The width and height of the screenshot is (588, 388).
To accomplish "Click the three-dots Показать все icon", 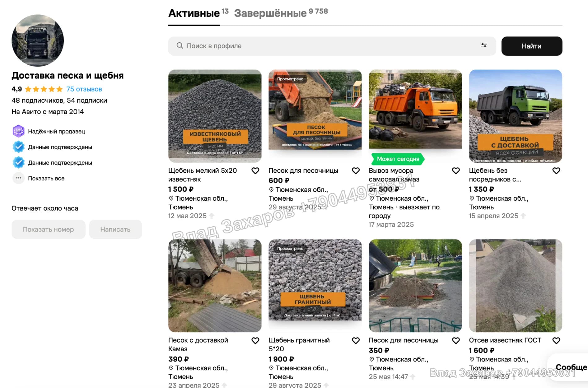I will [x=19, y=178].
